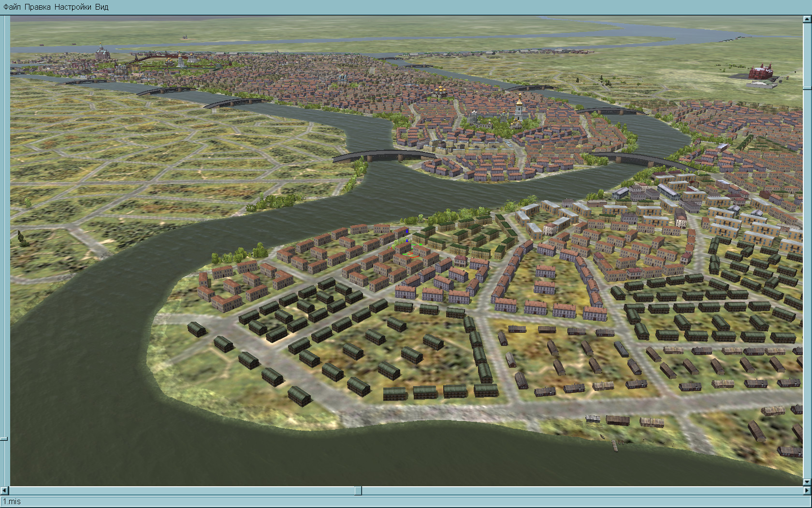Open the Правка menu
The width and height of the screenshot is (812, 508).
point(37,7)
